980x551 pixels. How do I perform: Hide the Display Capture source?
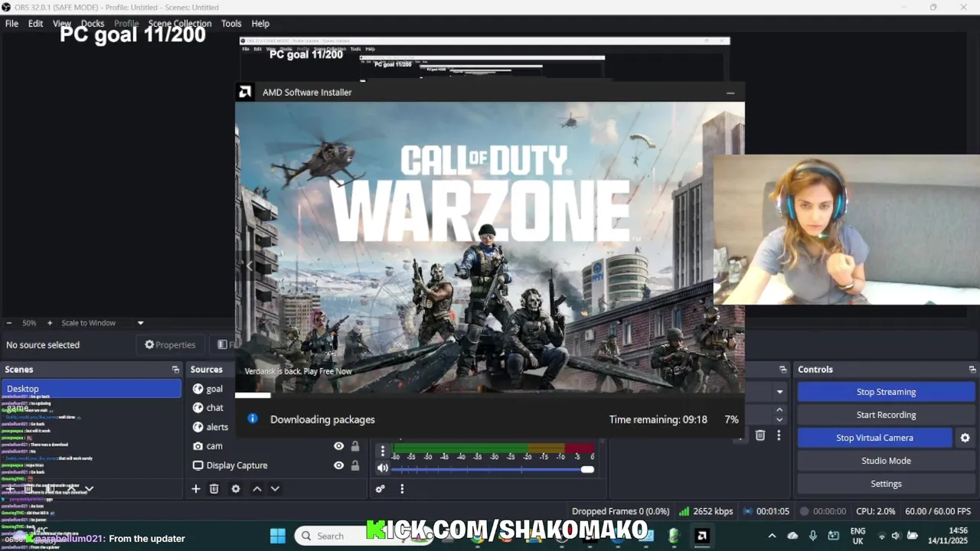coord(338,465)
